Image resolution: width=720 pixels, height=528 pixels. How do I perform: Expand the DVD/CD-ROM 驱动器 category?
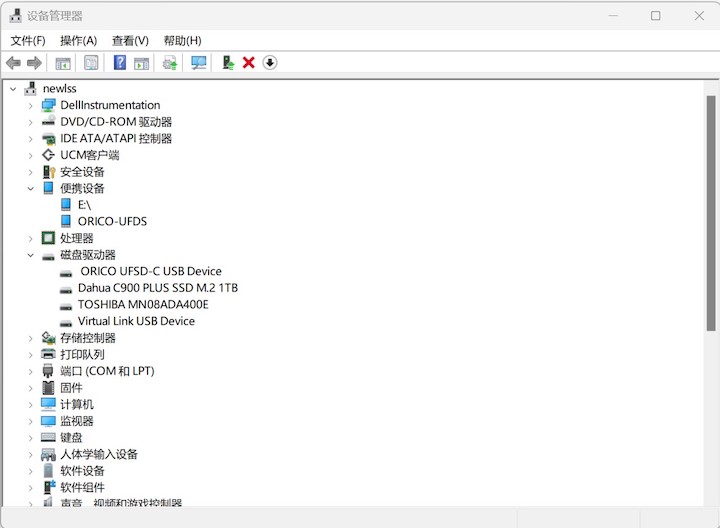[x=30, y=122]
